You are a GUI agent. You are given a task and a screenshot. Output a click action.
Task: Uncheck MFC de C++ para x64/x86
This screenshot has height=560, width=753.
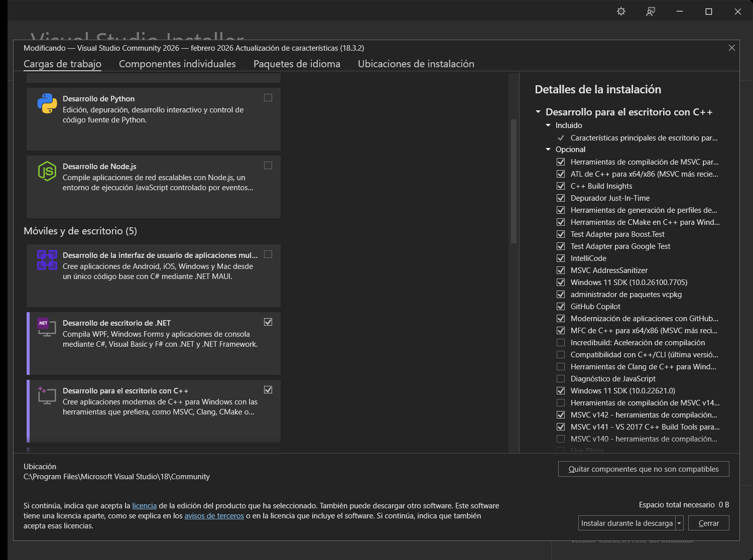click(561, 331)
